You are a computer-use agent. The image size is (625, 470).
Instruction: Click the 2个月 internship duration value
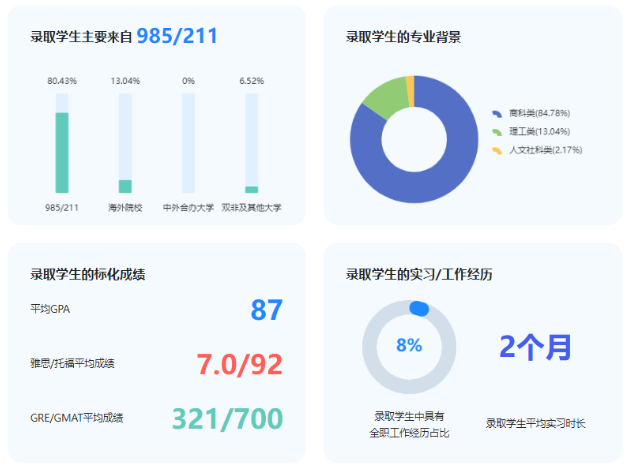pos(535,347)
